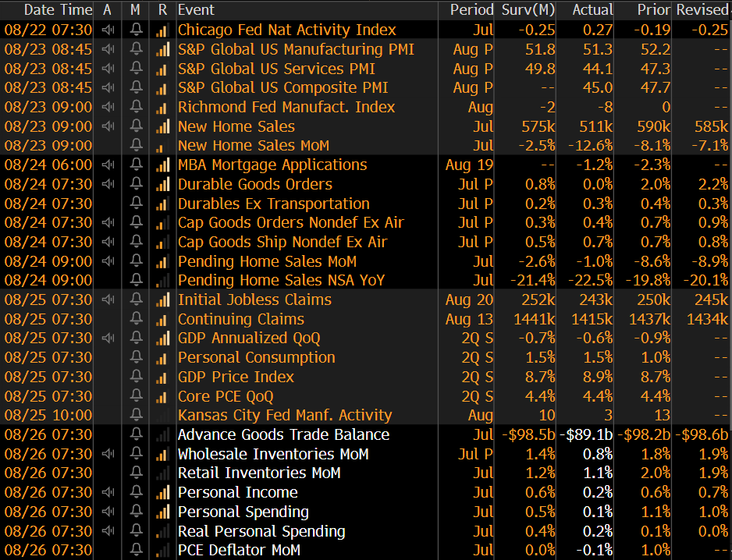Image resolution: width=732 pixels, height=560 pixels.
Task: Click the Surv(M) column header
Action: (x=528, y=10)
